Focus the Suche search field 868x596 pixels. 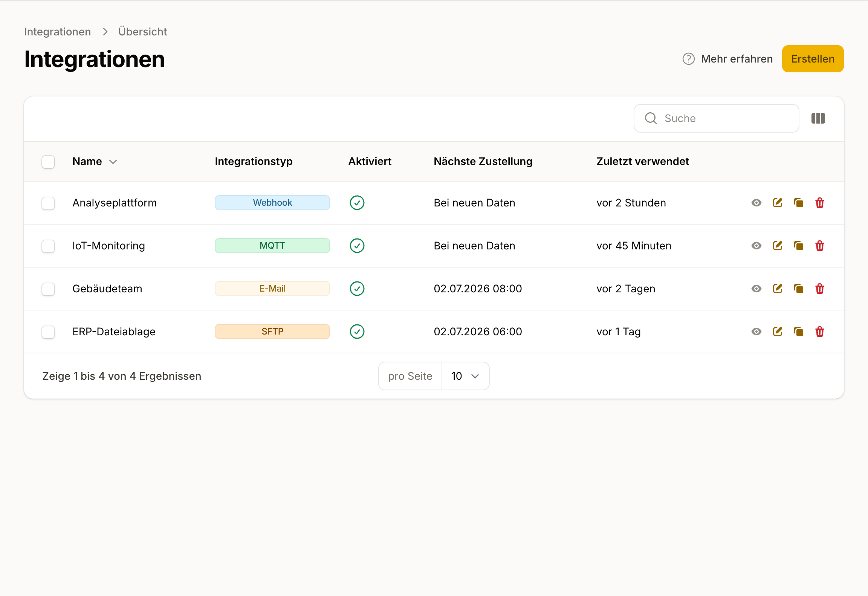pos(716,118)
